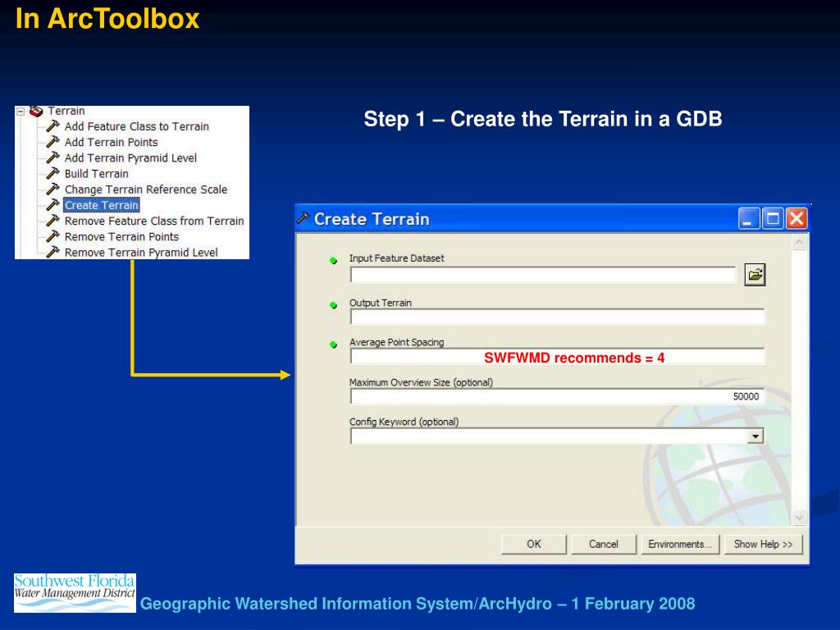Screen dimensions: 840x630
Task: Click hammer icon beside Remove Terrain Points
Action: 52,237
